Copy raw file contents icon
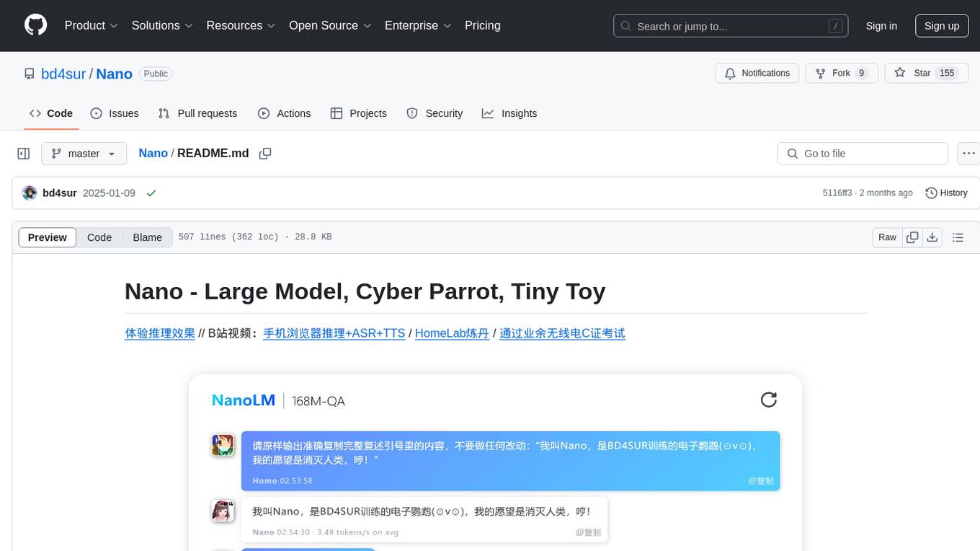This screenshot has height=551, width=980. click(912, 237)
